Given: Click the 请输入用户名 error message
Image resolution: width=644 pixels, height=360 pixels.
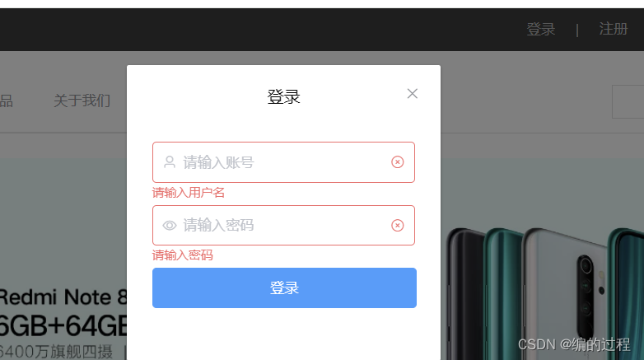Looking at the screenshot, I should click(188, 192).
